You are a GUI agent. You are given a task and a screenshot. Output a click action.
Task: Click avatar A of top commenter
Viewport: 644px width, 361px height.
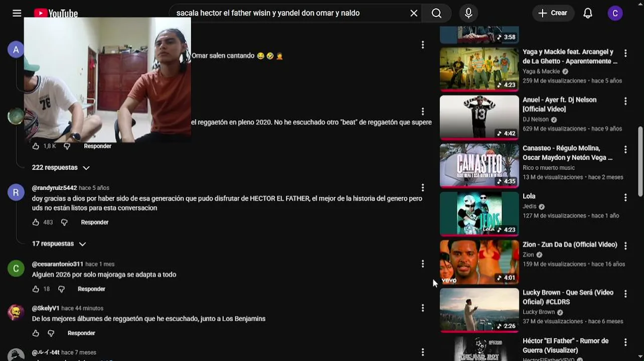pos(16,50)
